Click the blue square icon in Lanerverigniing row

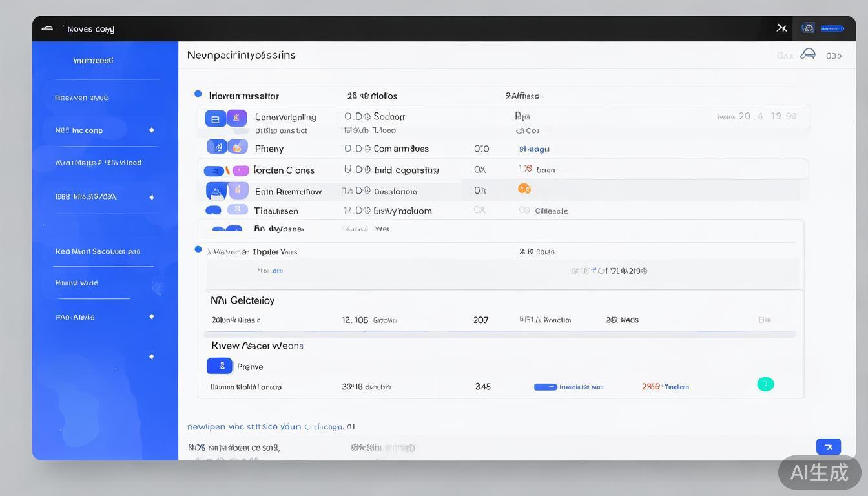tap(215, 119)
